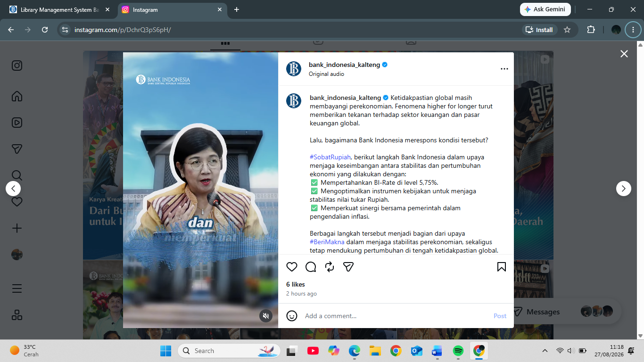Open your profile picture in the sidebar
This screenshot has height=362, width=644.
tap(17, 255)
